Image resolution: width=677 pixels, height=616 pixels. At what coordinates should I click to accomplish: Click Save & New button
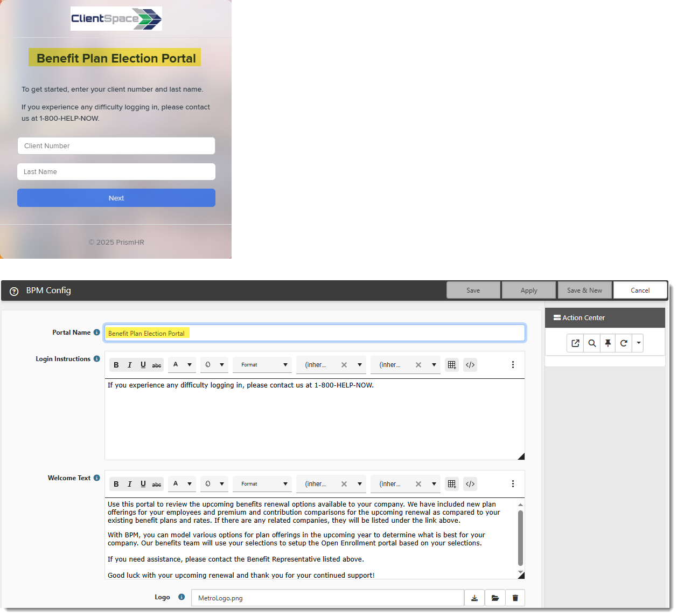point(584,290)
